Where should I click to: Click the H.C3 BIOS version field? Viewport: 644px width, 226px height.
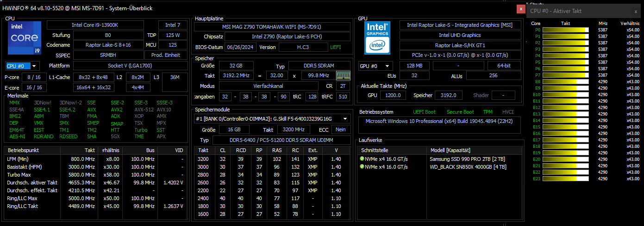coord(302,47)
